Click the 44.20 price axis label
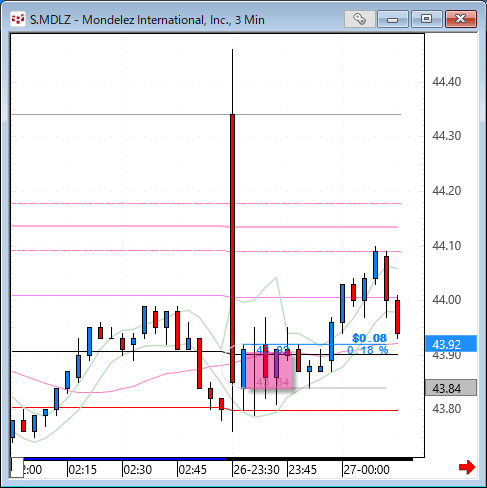This screenshot has width=487, height=488. [x=446, y=191]
